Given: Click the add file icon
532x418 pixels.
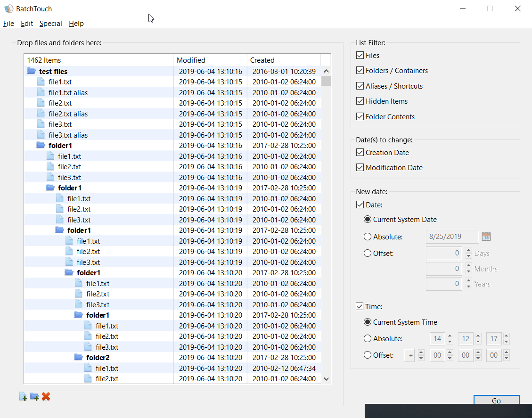Looking at the screenshot, I should click(23, 397).
